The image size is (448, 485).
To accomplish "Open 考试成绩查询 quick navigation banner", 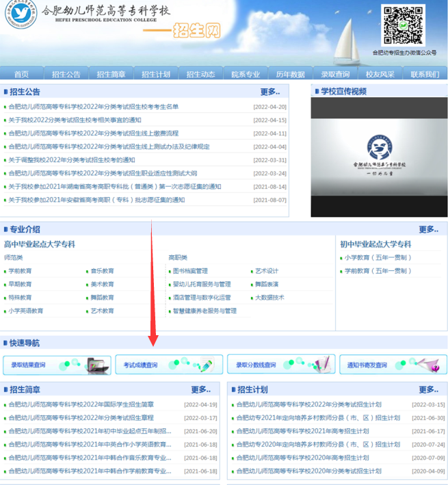I will [x=169, y=365].
